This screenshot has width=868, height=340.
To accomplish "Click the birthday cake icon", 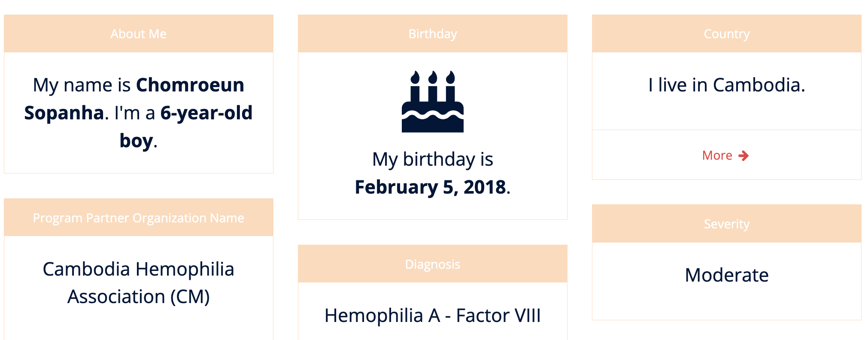I will (432, 102).
